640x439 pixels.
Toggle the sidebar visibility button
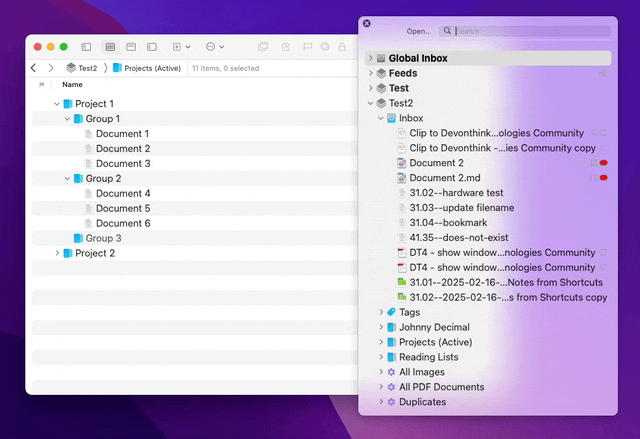click(86, 47)
